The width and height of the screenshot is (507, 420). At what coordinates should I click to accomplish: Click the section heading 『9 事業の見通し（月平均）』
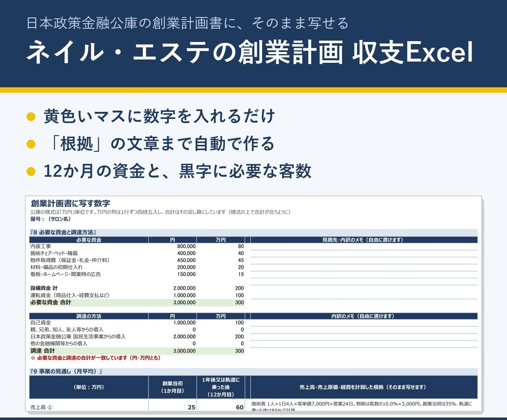66,371
